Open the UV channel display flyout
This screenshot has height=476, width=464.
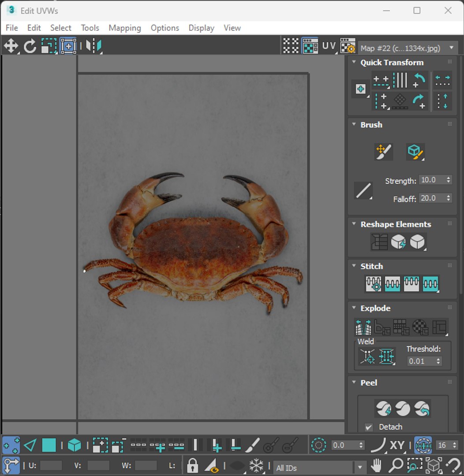click(329, 46)
